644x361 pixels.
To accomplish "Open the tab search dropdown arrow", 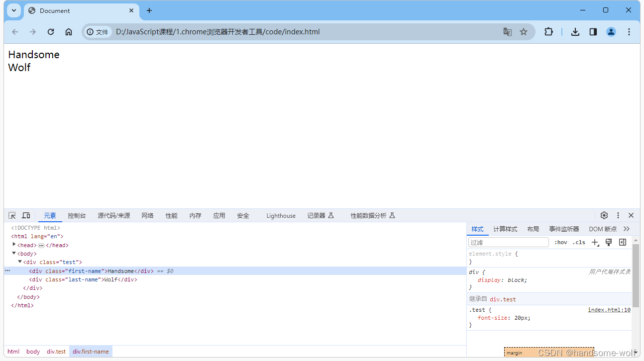I will coord(14,10).
